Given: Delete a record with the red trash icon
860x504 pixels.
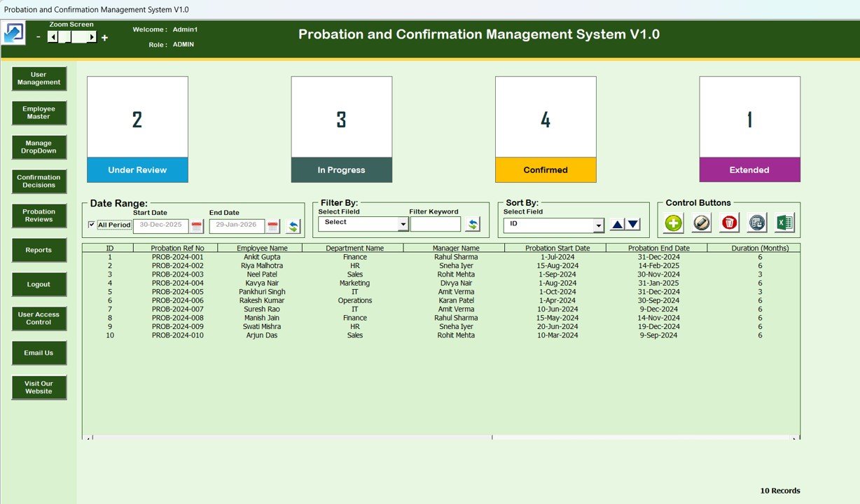Looking at the screenshot, I should tap(728, 223).
